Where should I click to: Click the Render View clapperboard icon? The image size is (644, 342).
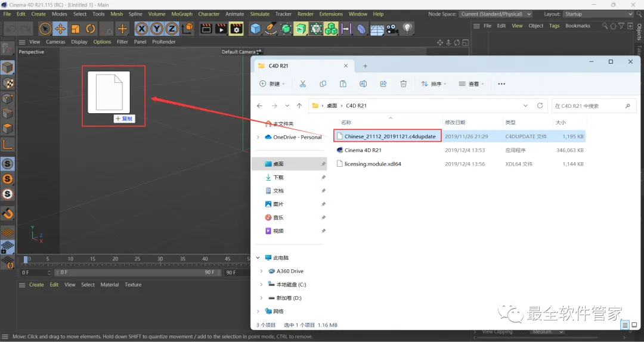(x=206, y=29)
